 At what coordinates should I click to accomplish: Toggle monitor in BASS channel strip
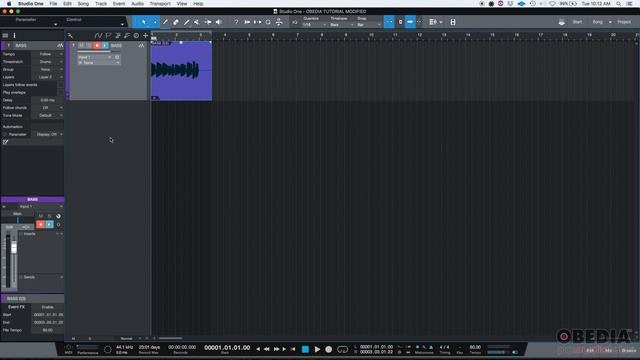pos(49,224)
